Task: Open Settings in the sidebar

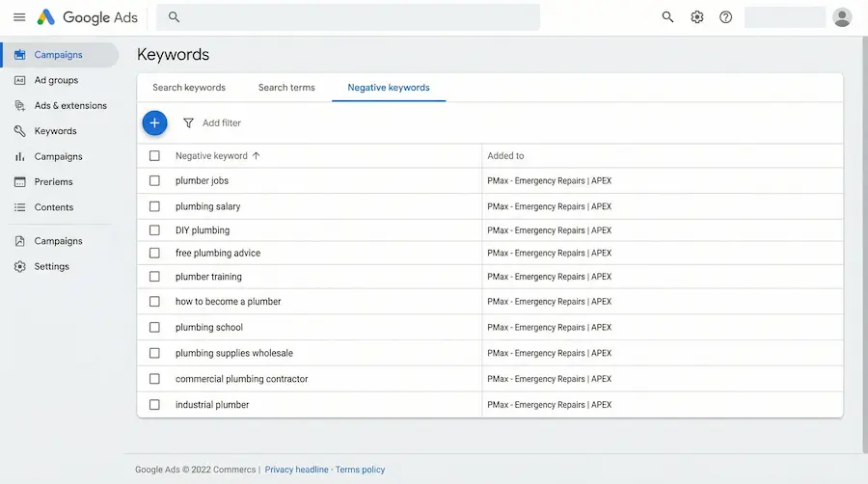Action: [x=51, y=267]
